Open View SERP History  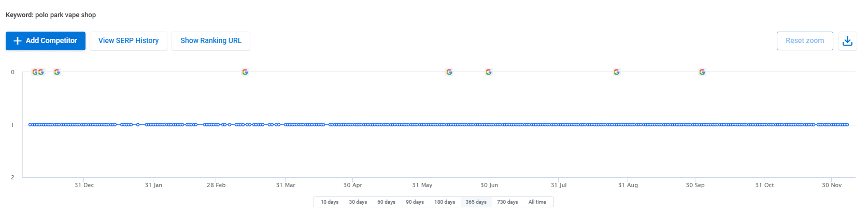point(129,41)
